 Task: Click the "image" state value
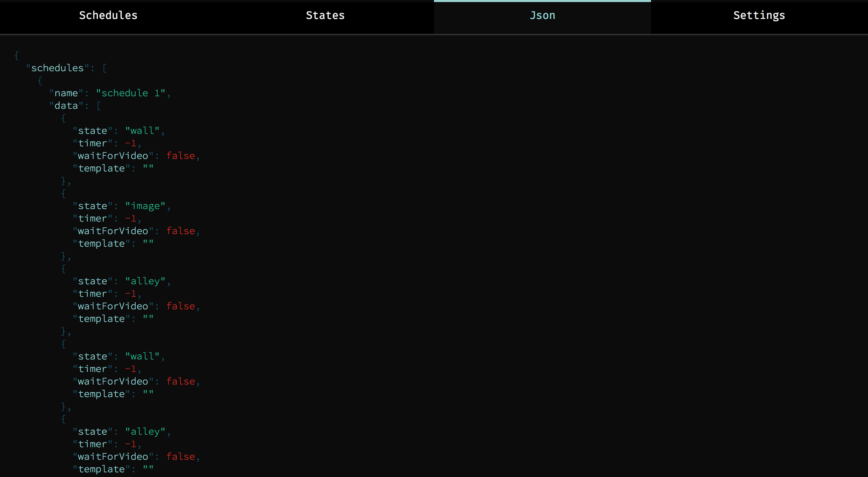[145, 206]
